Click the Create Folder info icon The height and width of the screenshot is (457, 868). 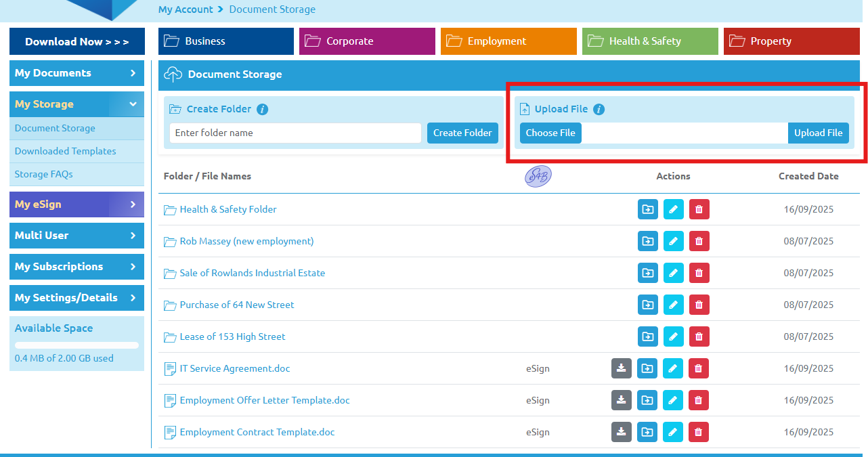tap(263, 109)
